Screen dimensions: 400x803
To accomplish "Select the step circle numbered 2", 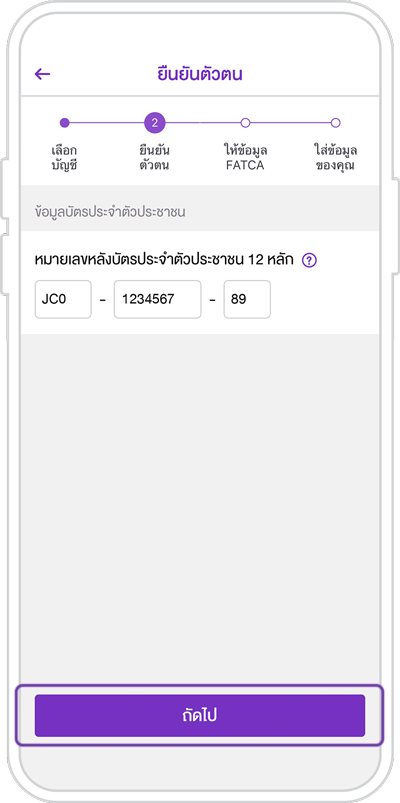I will point(155,123).
